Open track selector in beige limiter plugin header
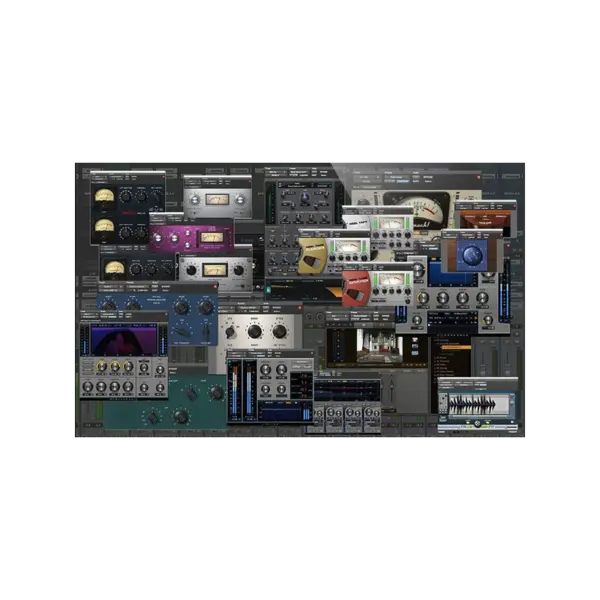The width and height of the screenshot is (600, 600). [368, 178]
